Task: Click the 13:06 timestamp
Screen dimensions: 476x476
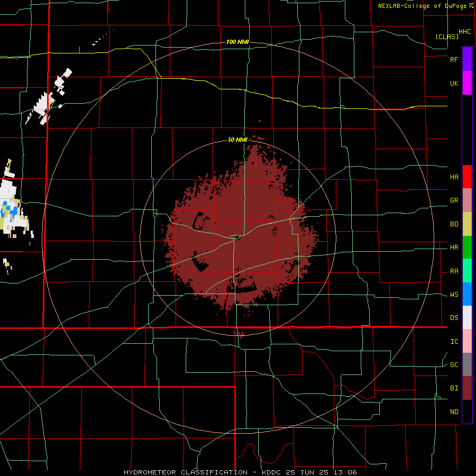Action: (344, 472)
